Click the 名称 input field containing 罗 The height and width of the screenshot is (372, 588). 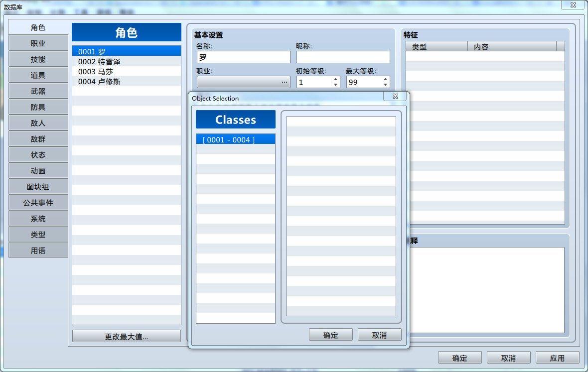pos(243,57)
